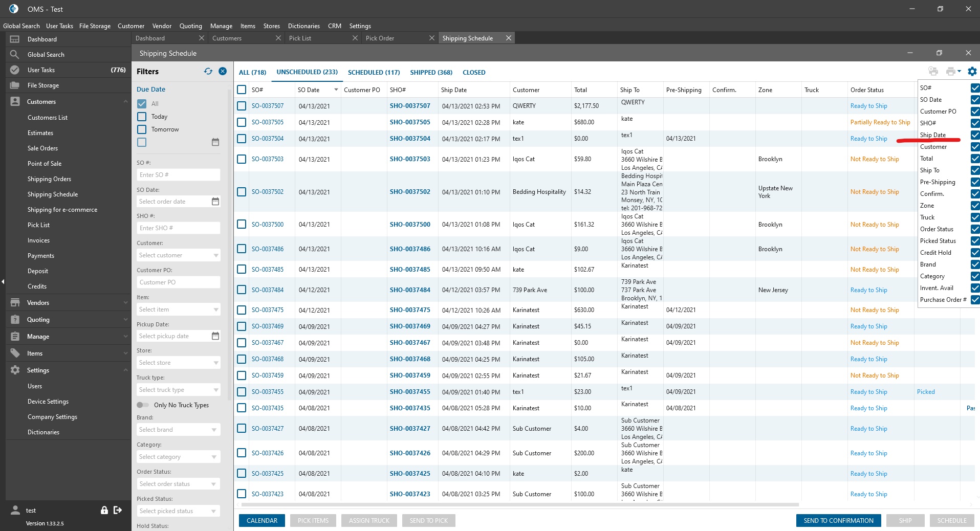Expand the Select truck type dropdown
The height and width of the screenshot is (531, 980).
tap(178, 390)
